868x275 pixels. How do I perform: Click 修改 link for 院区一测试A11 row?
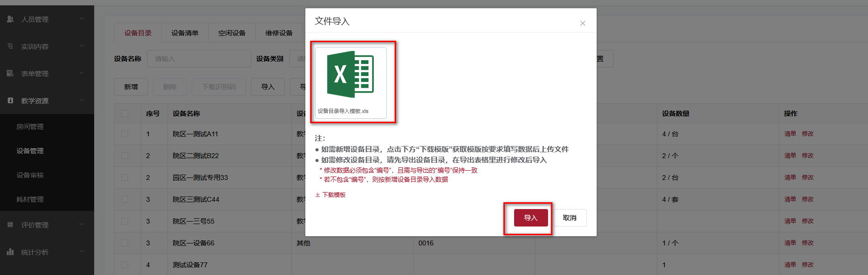[x=808, y=134]
